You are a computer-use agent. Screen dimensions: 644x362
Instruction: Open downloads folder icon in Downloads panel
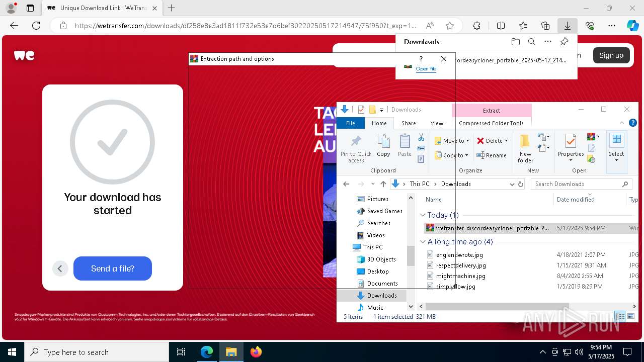tap(515, 42)
